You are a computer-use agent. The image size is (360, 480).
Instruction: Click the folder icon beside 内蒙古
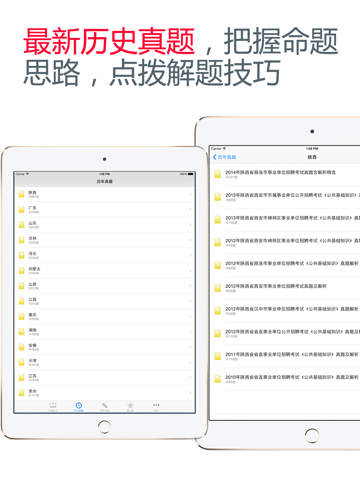click(x=22, y=270)
